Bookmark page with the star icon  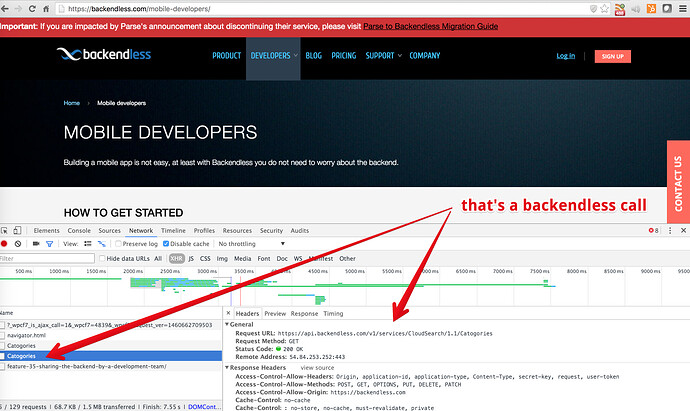click(605, 9)
